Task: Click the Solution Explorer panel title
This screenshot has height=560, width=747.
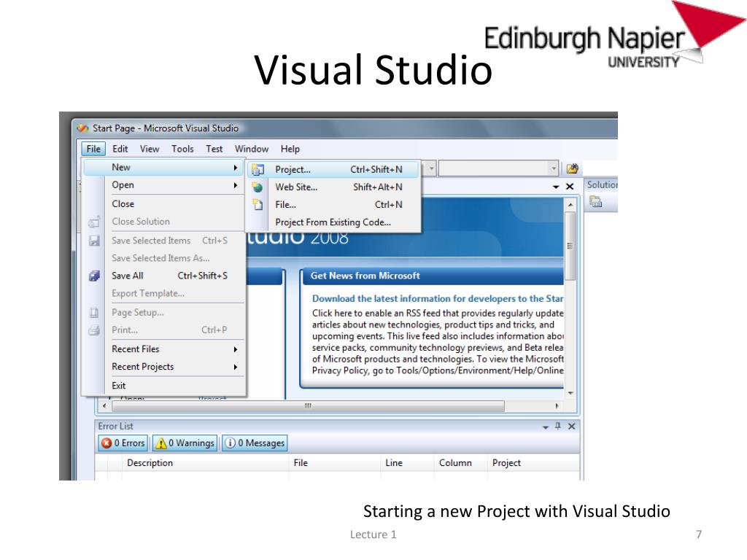Action: pyautogui.click(x=602, y=184)
